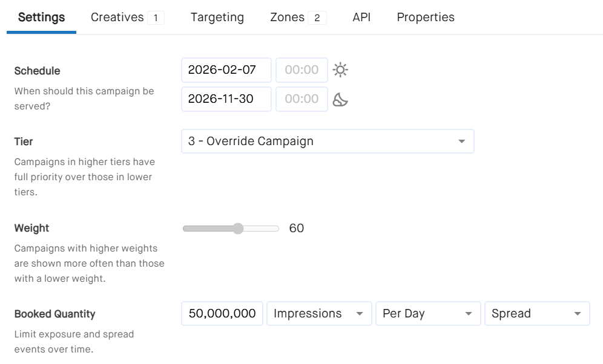Click the sun icon beside start time
The image size is (603, 364).
click(340, 70)
